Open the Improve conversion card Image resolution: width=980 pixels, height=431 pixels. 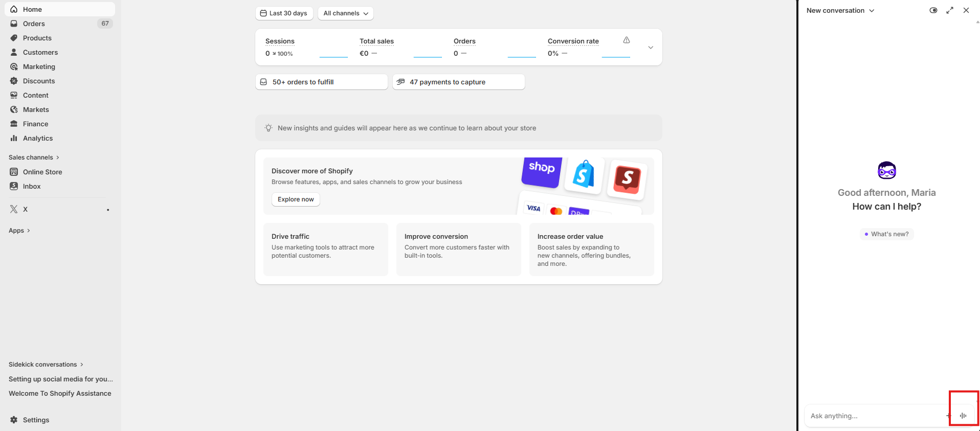(459, 249)
